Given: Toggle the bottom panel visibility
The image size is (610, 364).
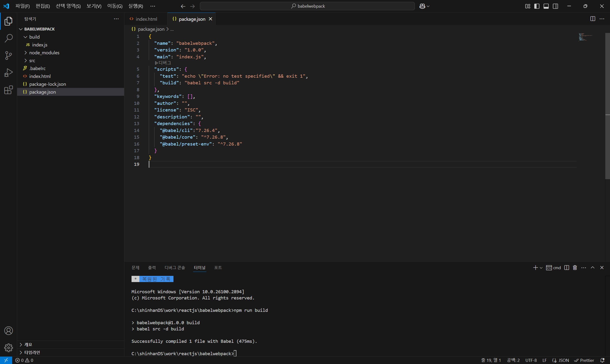Looking at the screenshot, I should 546,6.
